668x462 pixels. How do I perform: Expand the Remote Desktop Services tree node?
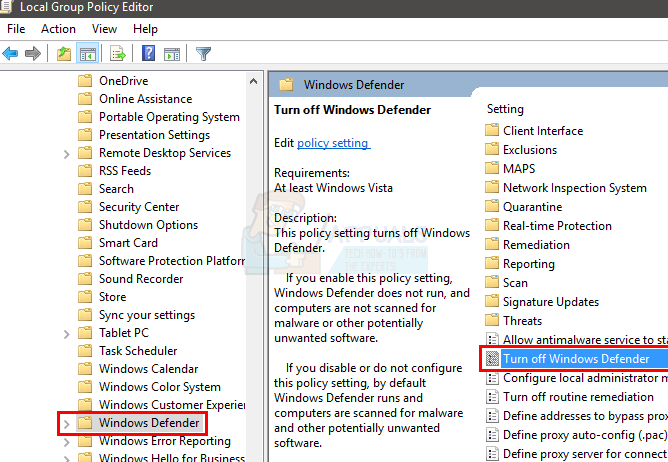(x=67, y=153)
